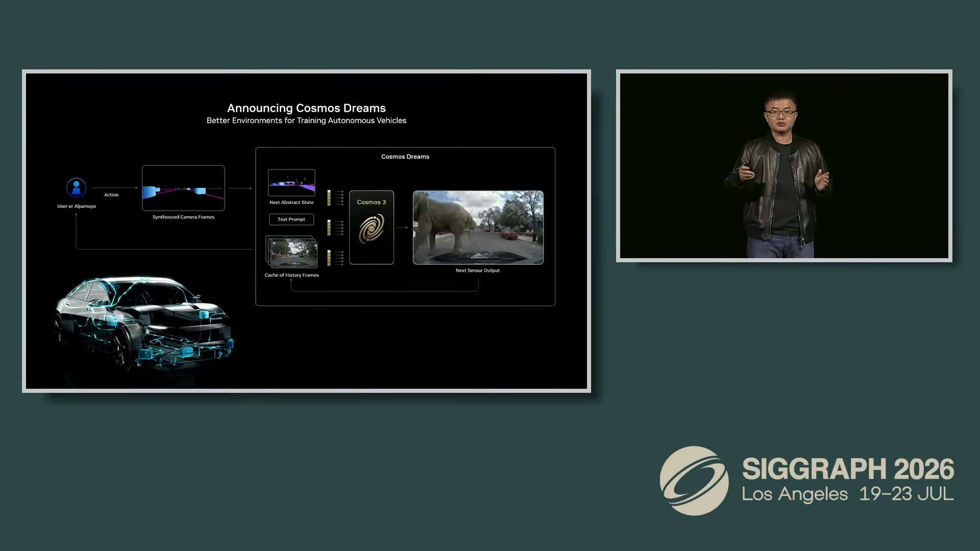The image size is (980, 551).
Task: Click the Next Abstract State thumbnail
Action: coord(291,183)
